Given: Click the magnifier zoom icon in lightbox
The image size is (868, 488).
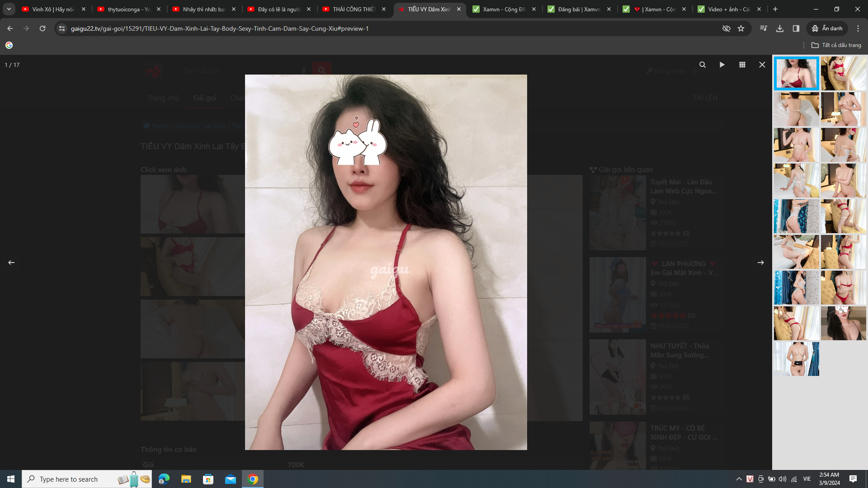Looking at the screenshot, I should [702, 65].
